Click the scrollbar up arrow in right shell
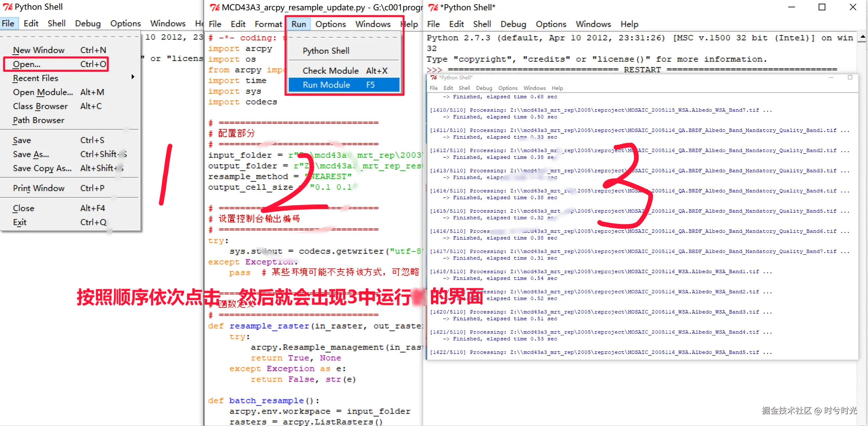Screen dimensions: 868x426 click(862, 36)
